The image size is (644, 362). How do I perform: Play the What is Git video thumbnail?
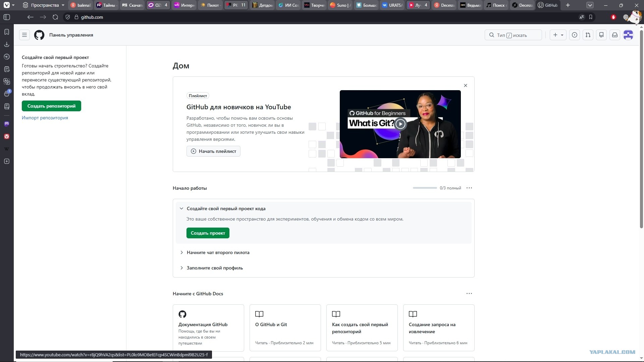point(400,124)
